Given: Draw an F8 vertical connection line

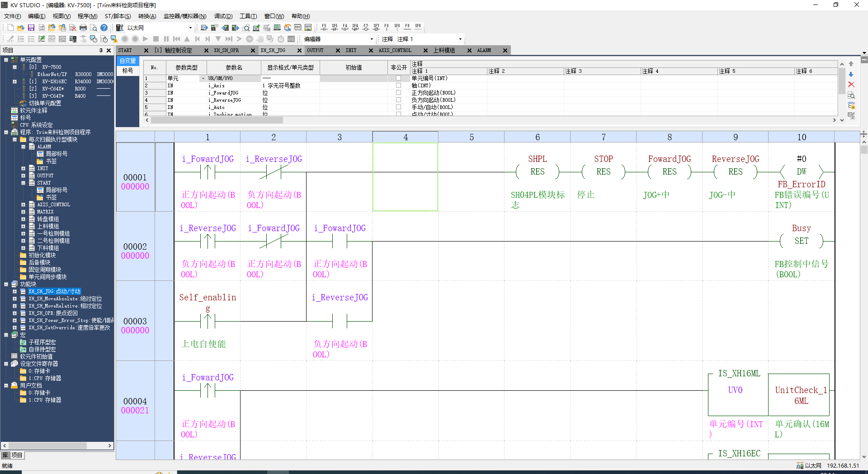Looking at the screenshot, I should click(x=387, y=28).
